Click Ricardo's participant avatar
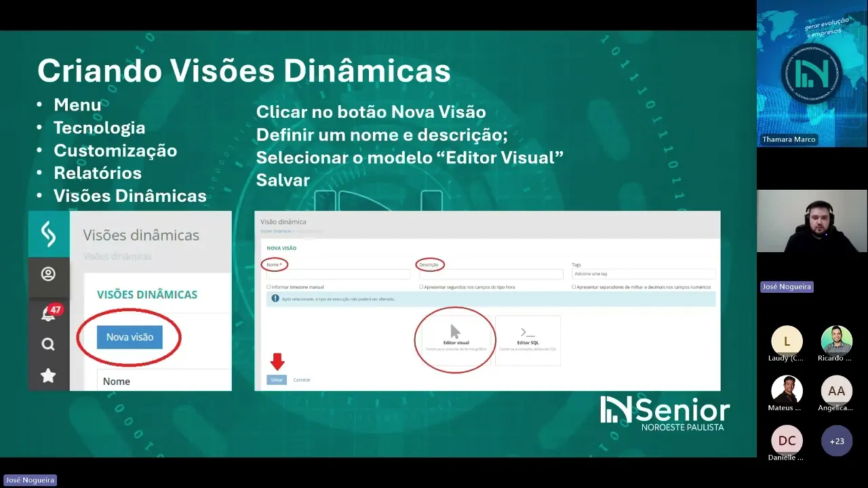 [x=837, y=340]
